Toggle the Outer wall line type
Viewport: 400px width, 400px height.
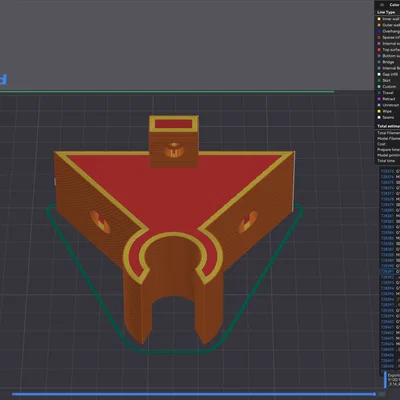coord(388,25)
